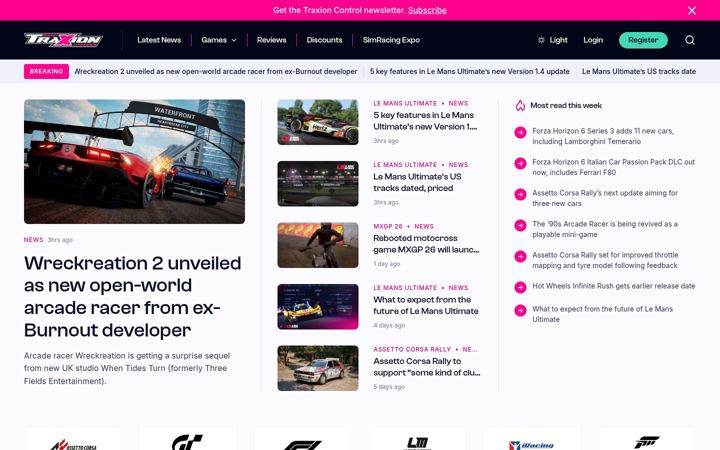
Task: Open the Wreckreation 2 featured image
Action: (135, 162)
